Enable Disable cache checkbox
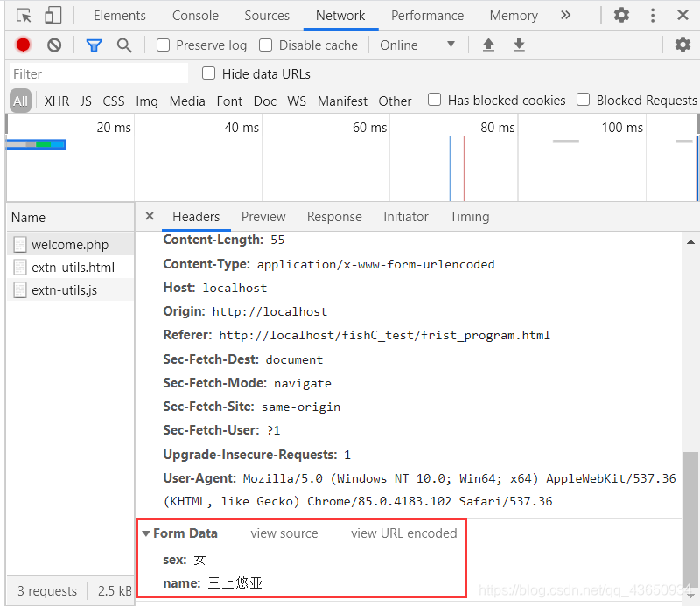 click(265, 45)
